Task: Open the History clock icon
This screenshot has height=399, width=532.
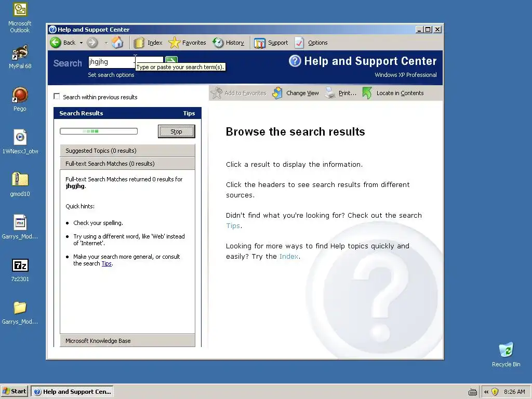Action: point(218,43)
